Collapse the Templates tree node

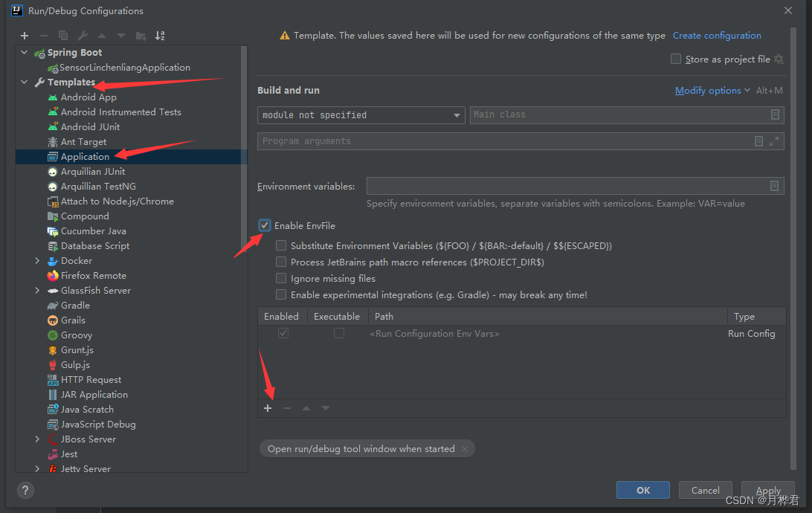(x=25, y=82)
